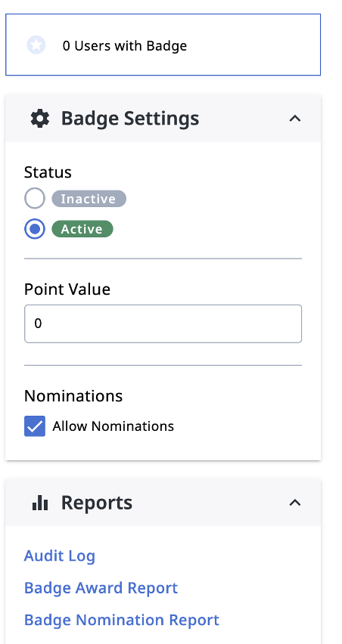Click inside the Point Value field

(163, 324)
